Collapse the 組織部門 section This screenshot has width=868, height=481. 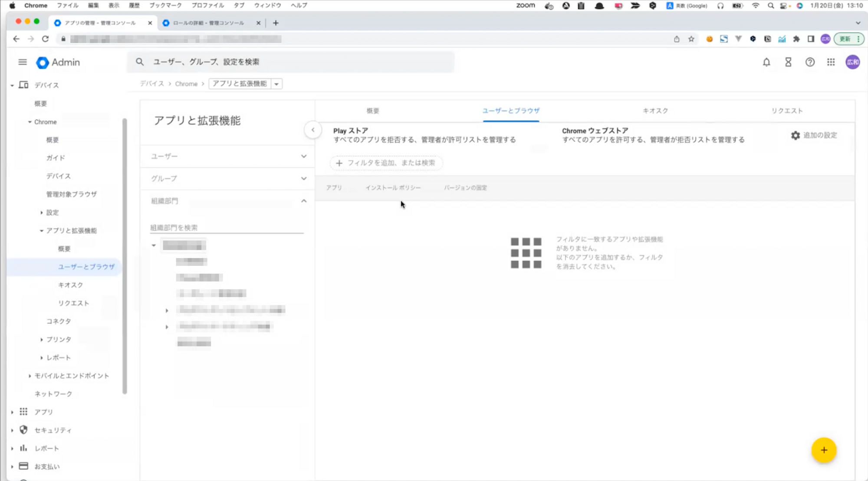click(303, 201)
